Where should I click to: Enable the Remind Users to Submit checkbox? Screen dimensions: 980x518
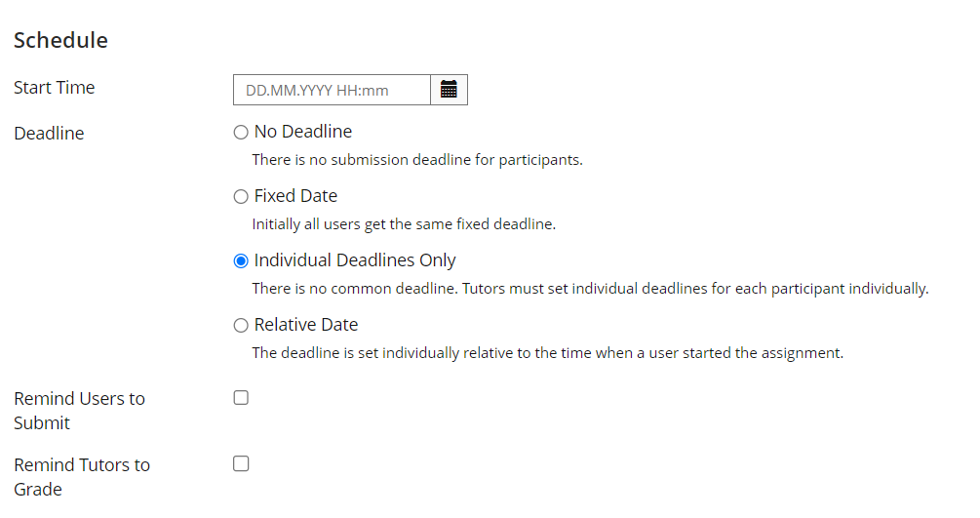coord(241,398)
